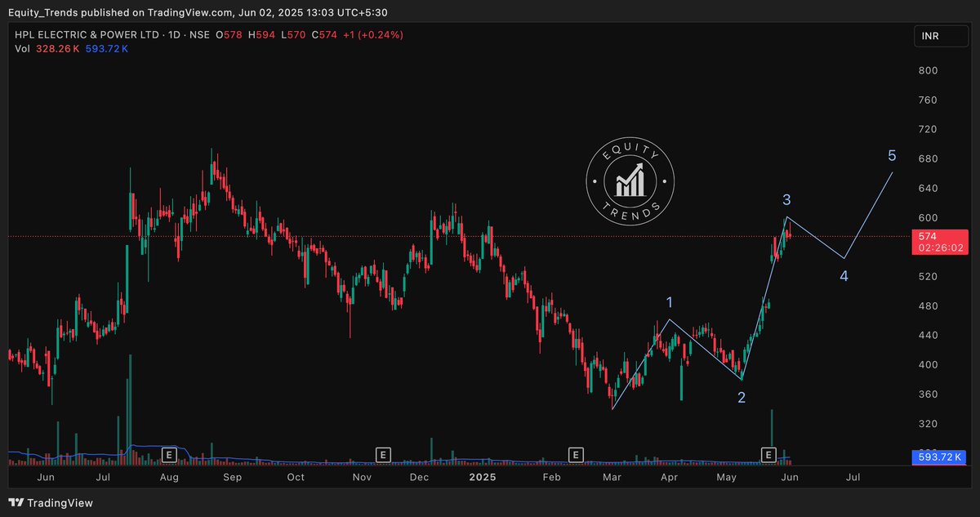Select the wave label 3 on the chart

point(786,200)
